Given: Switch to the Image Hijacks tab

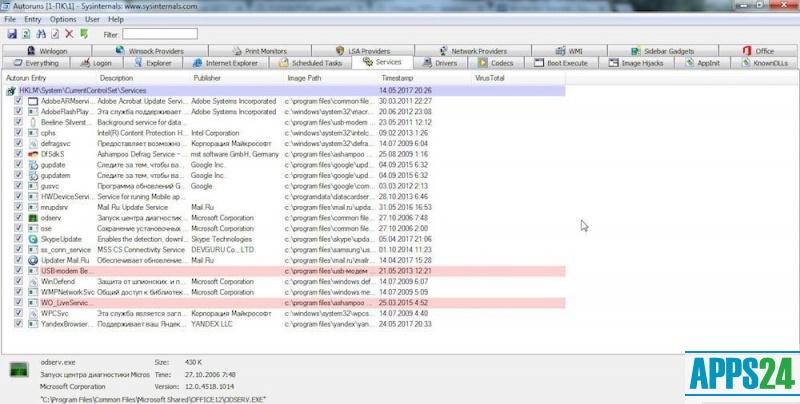Looking at the screenshot, I should (636, 63).
